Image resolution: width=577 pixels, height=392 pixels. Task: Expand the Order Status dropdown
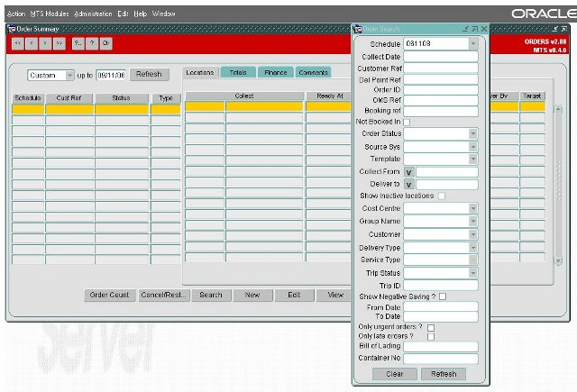point(473,133)
